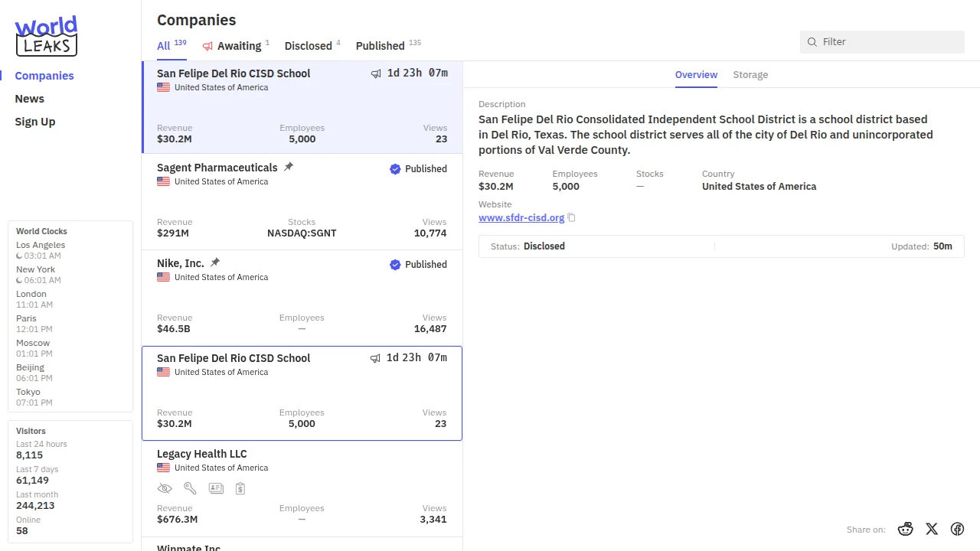Switch to the Disclosed tab
This screenshot has height=551, width=980.
point(309,46)
